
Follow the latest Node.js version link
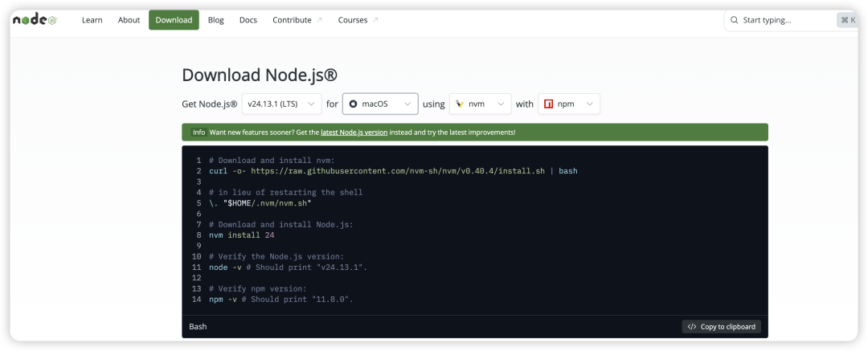pyautogui.click(x=354, y=133)
